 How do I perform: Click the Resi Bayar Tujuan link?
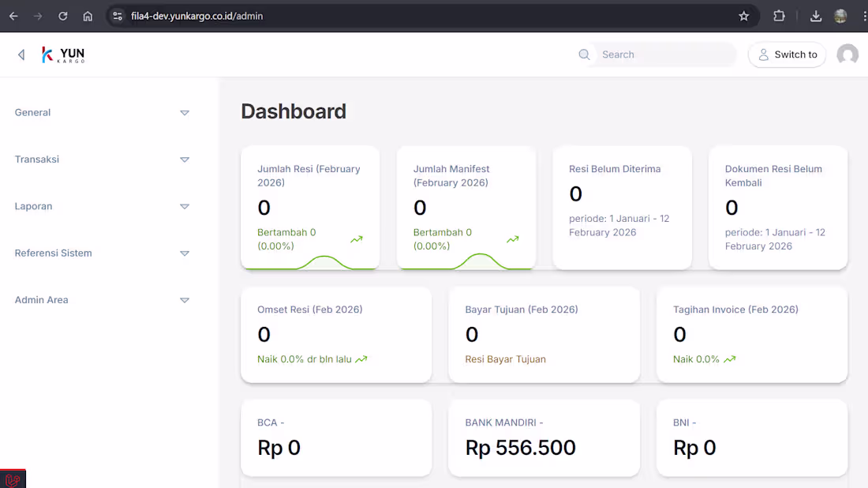click(x=505, y=359)
